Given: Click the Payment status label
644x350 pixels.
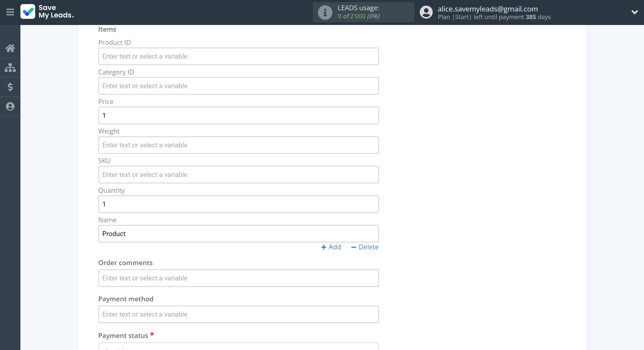Looking at the screenshot, I should pos(123,336).
